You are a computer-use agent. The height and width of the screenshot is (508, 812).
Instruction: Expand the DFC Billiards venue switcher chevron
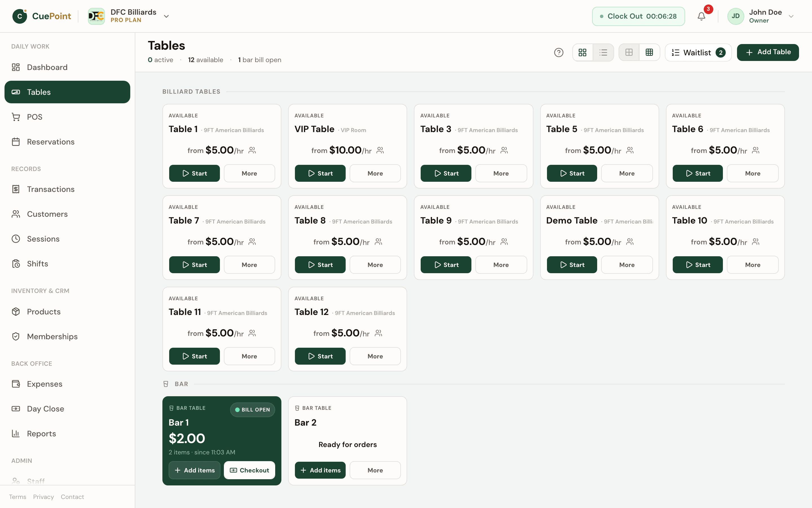[166, 16]
